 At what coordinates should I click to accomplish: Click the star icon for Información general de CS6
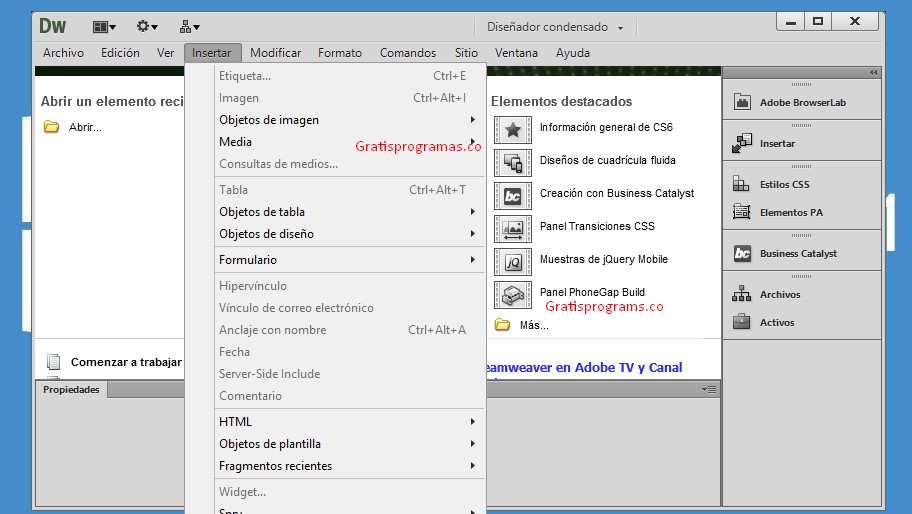point(512,130)
